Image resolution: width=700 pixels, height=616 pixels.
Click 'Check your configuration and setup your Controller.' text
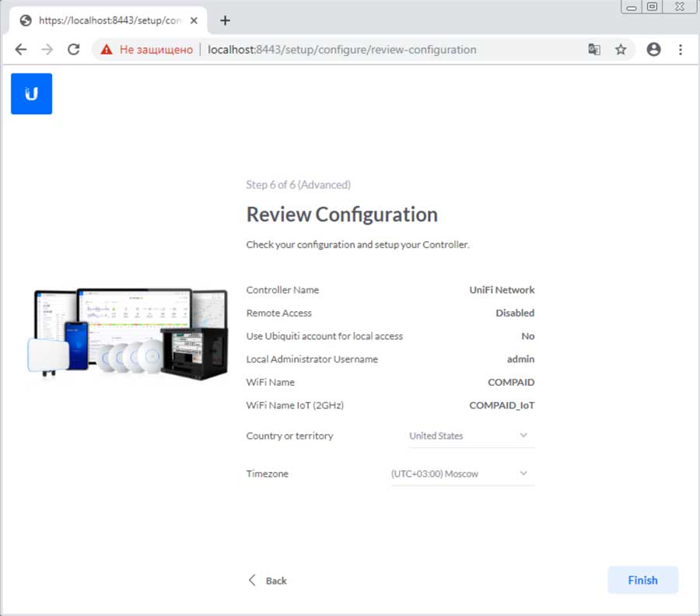click(x=358, y=245)
